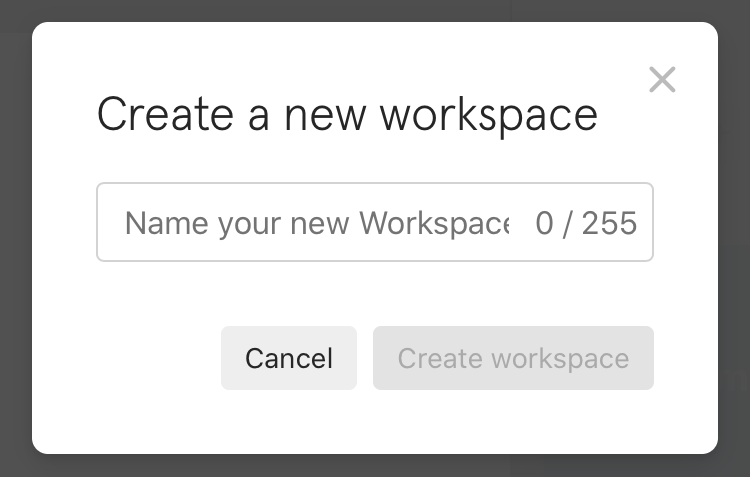Place cursor in the workspace name input
This screenshot has height=477, width=750.
(x=316, y=222)
